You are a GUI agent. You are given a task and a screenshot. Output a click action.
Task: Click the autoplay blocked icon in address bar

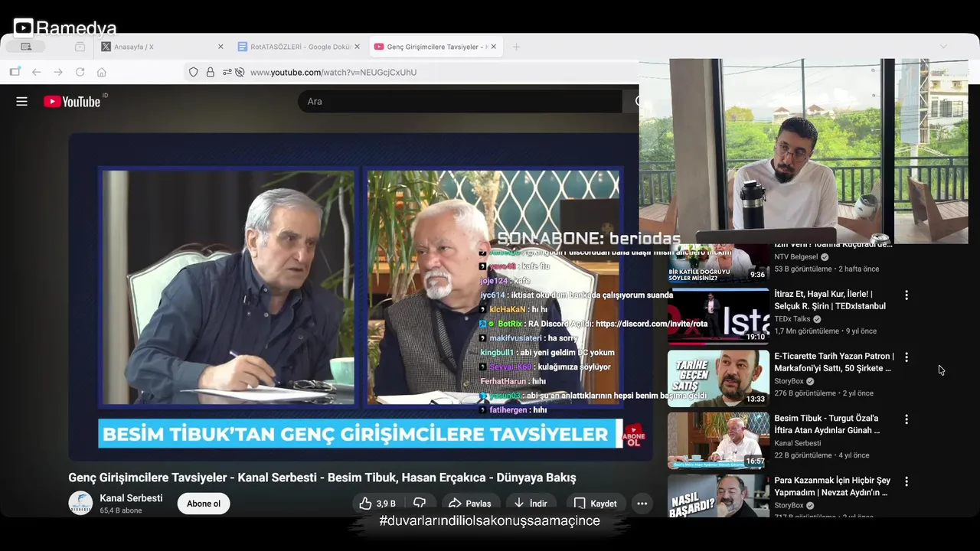(x=240, y=72)
